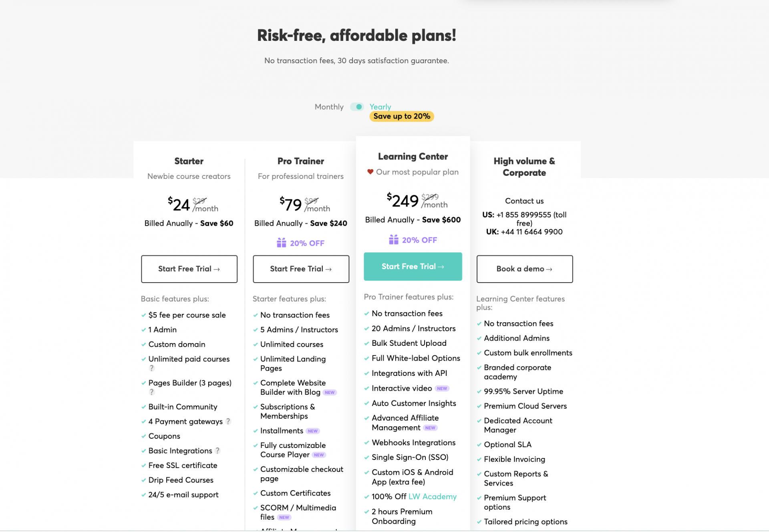Click the gift icon in Pro Trainer plan
The width and height of the screenshot is (769, 532).
point(281,243)
